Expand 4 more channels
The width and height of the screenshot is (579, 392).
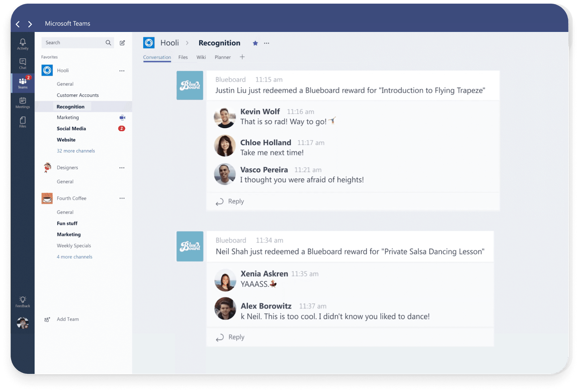coord(75,257)
